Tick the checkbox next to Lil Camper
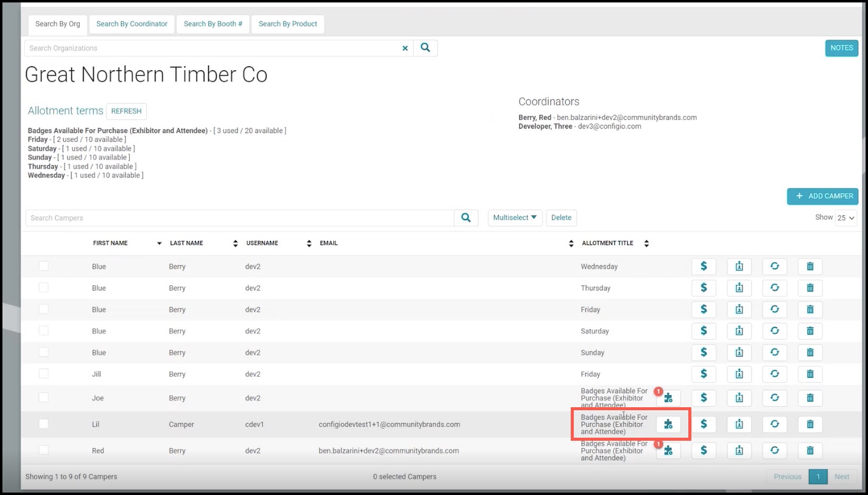 [x=44, y=424]
